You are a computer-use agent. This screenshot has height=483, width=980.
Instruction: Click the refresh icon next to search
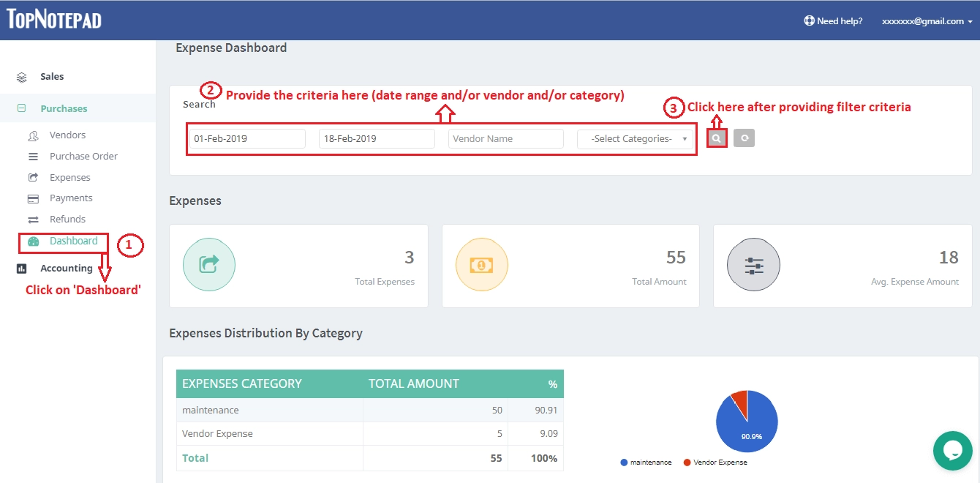pos(744,138)
